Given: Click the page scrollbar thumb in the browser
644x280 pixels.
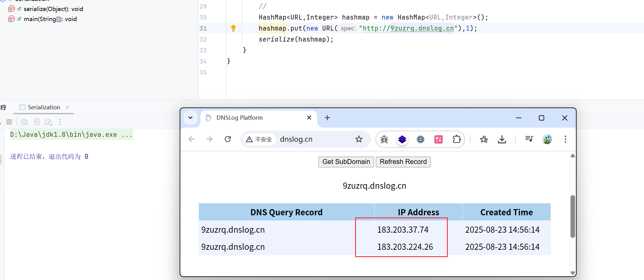Looking at the screenshot, I should (x=573, y=216).
